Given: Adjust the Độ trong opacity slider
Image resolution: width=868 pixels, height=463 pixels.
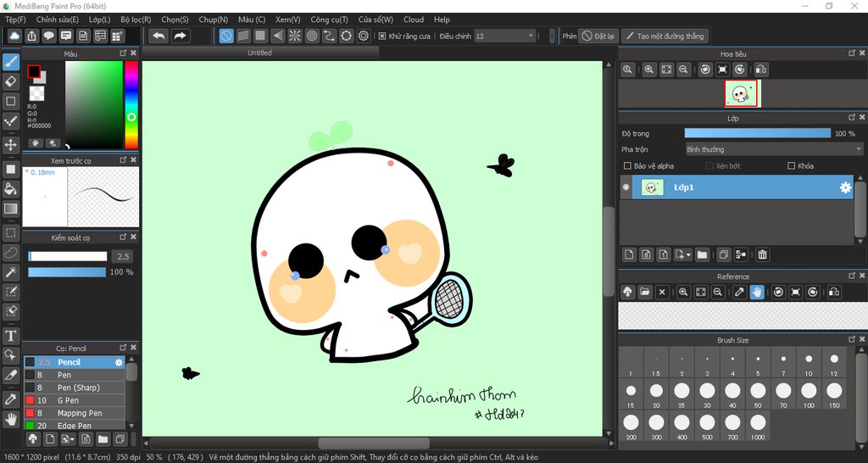Looking at the screenshot, I should click(x=757, y=133).
